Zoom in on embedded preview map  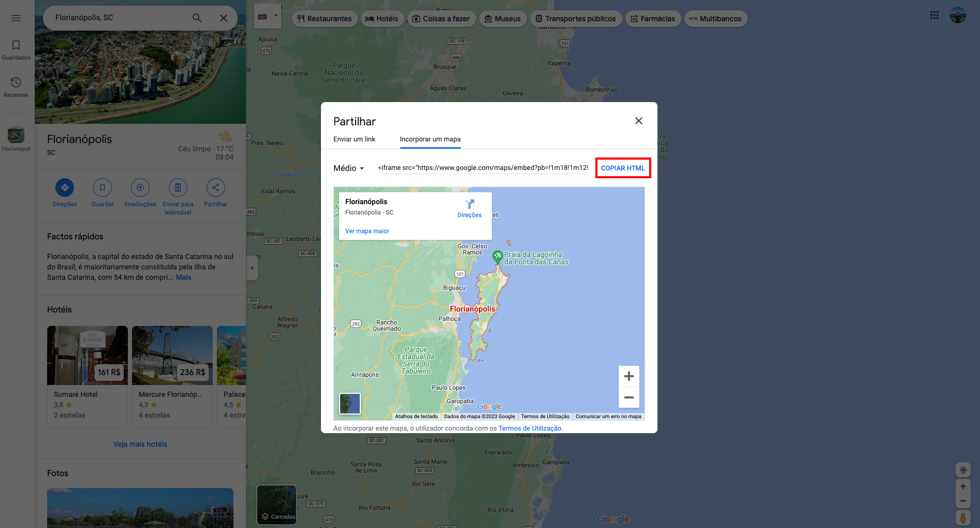point(629,376)
